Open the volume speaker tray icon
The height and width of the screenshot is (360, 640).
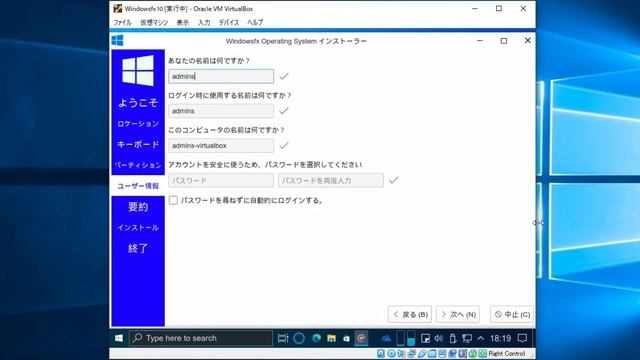pos(439,338)
